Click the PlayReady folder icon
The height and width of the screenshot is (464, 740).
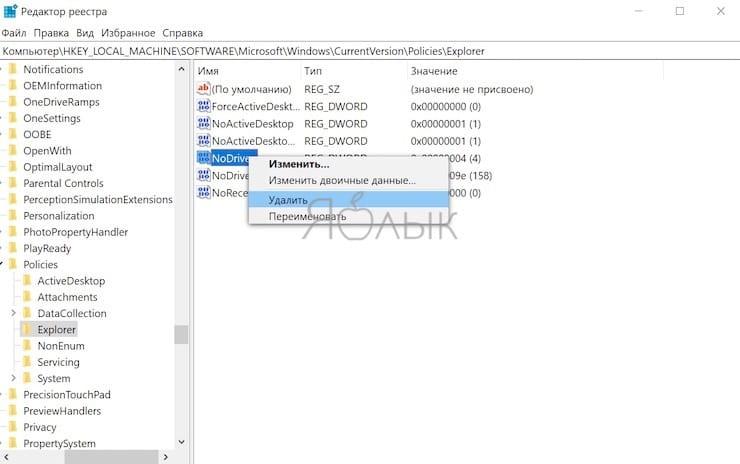[x=13, y=248]
